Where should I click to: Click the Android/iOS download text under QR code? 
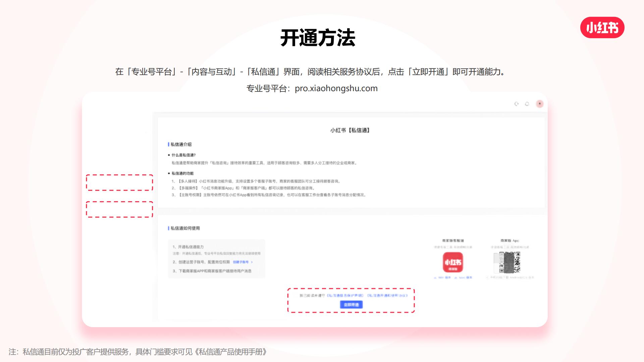coord(510,278)
